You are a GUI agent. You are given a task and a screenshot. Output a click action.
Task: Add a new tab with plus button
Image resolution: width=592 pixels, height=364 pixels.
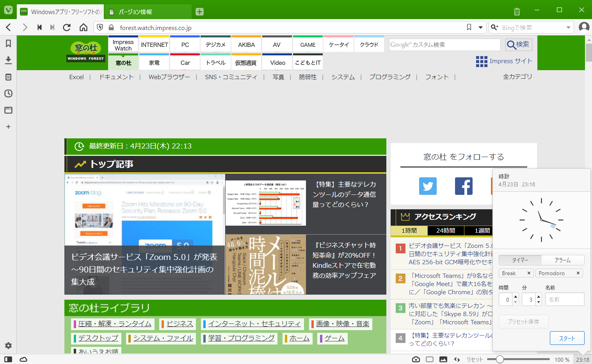[x=199, y=12]
